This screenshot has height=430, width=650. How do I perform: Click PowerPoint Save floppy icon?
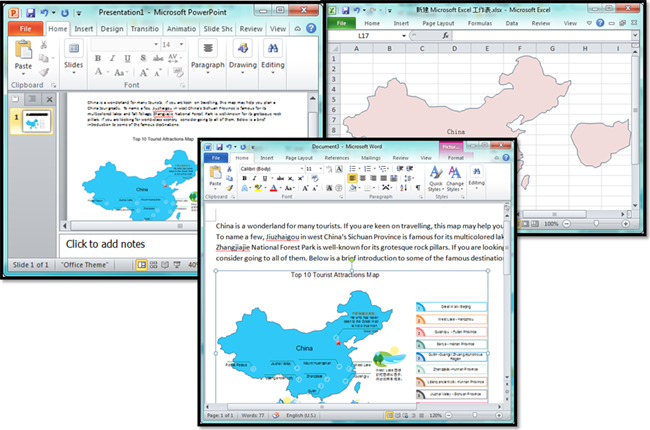point(31,13)
